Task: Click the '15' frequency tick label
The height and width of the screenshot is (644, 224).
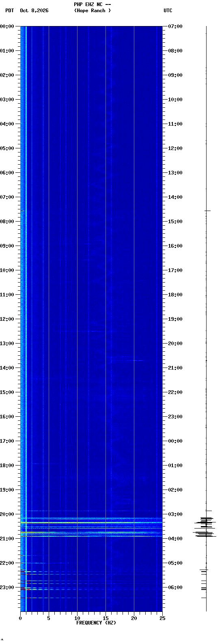Action: (106, 618)
